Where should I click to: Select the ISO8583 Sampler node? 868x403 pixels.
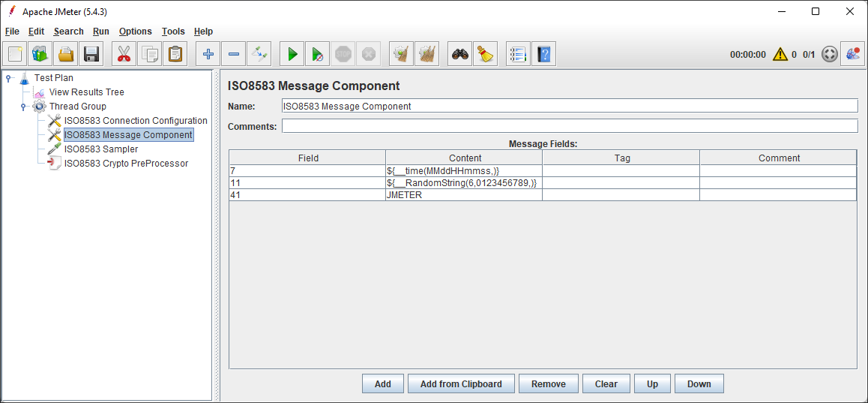pyautogui.click(x=101, y=149)
